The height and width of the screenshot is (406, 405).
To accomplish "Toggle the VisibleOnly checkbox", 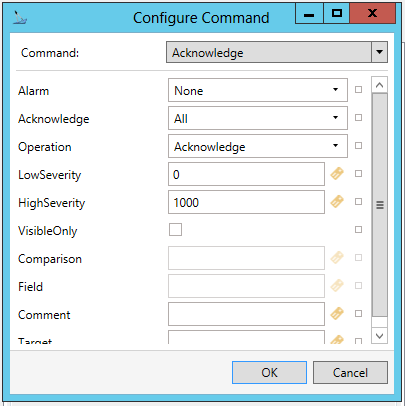I will coord(175,230).
